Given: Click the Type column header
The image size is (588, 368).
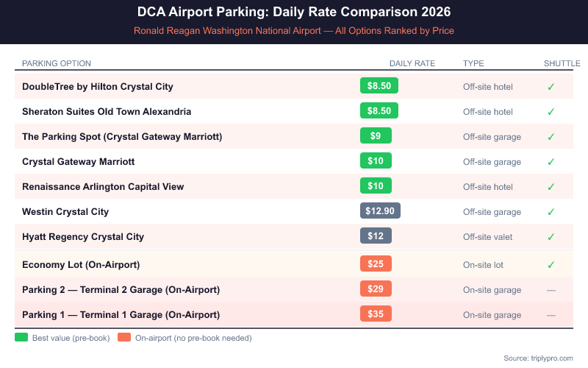Looking at the screenshot, I should click(473, 63).
